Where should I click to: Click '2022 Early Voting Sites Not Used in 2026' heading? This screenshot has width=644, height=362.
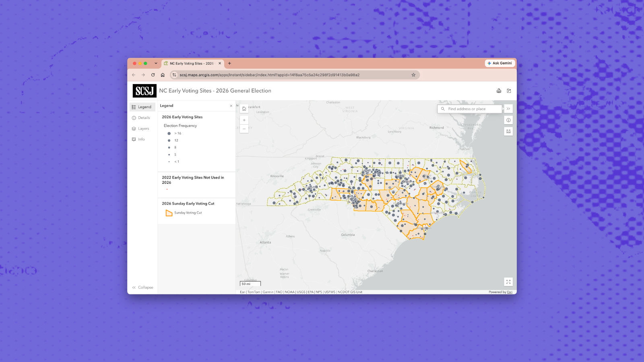coord(193,180)
